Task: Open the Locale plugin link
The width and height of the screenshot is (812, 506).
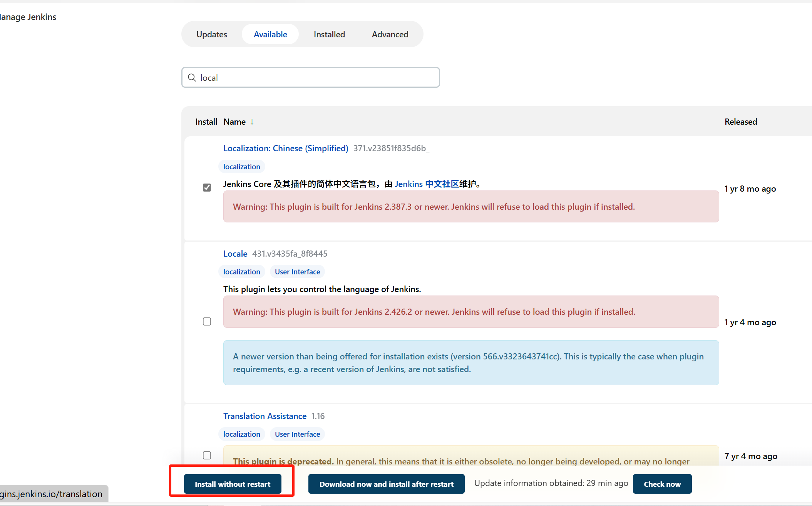Action: [235, 254]
